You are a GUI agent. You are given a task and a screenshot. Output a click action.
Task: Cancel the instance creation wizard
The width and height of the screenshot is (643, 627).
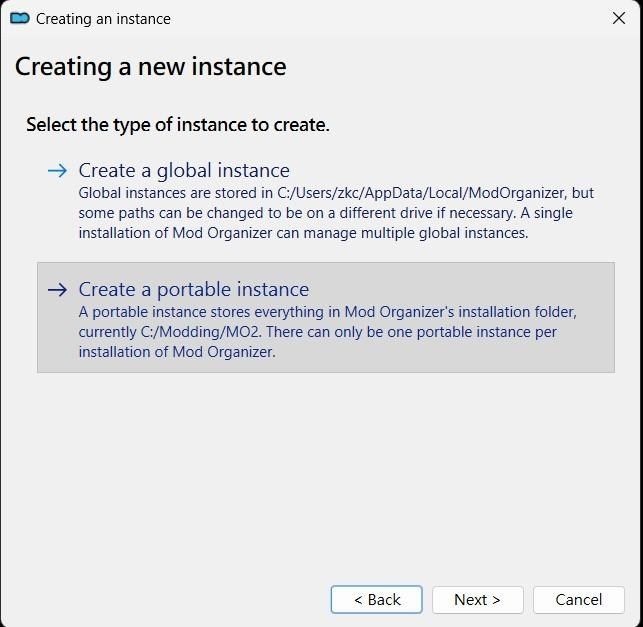click(x=578, y=599)
